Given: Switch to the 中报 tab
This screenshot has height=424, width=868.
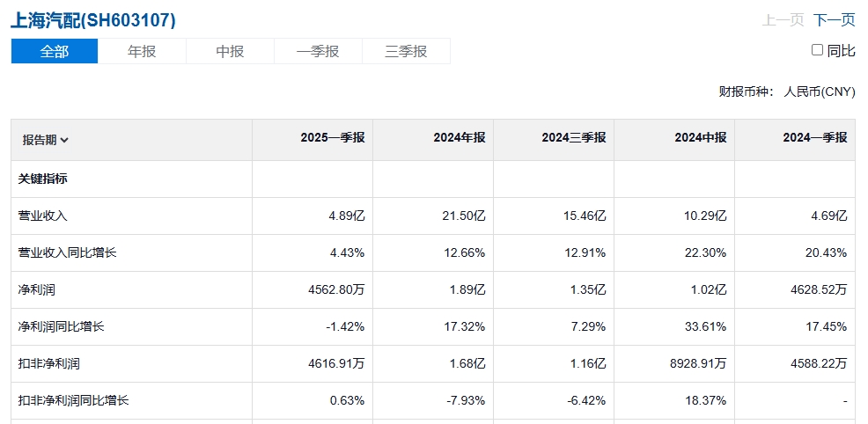Looking at the screenshot, I should click(x=230, y=51).
